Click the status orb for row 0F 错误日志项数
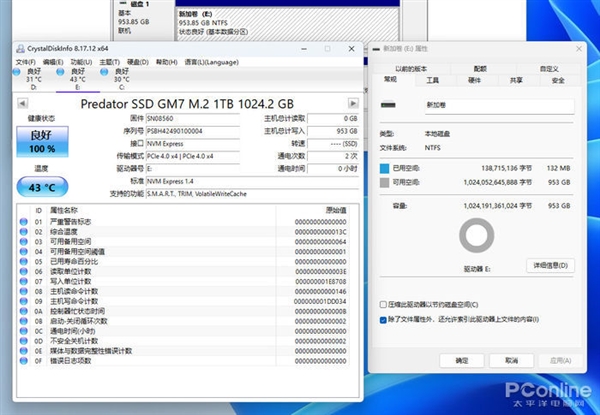 pyautogui.click(x=24, y=361)
